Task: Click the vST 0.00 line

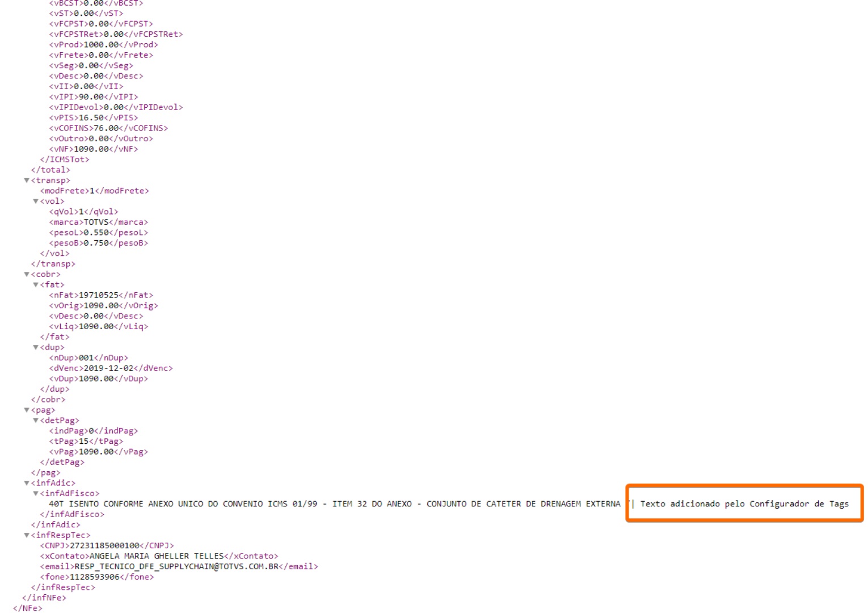Action: [86, 13]
